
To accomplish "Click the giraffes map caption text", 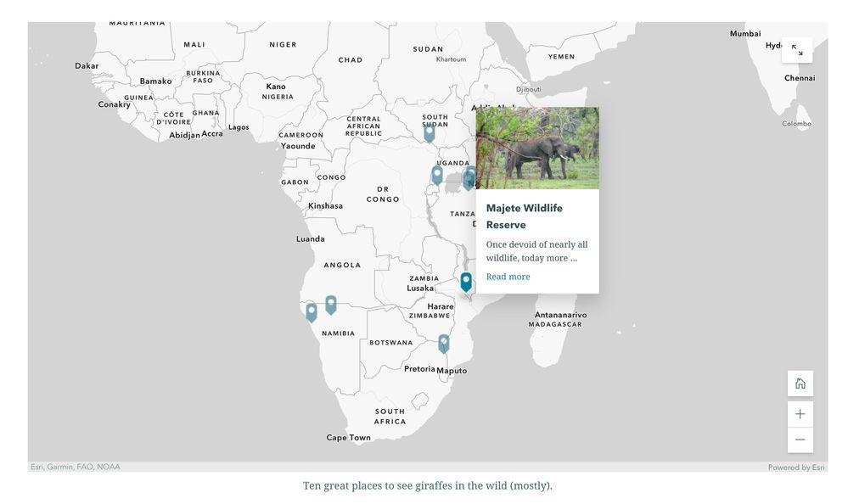I will pyautogui.click(x=427, y=486).
